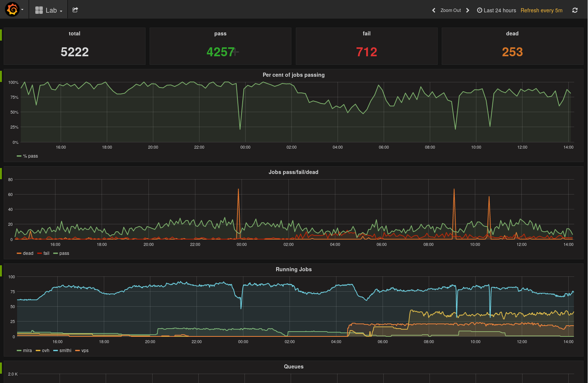The height and width of the screenshot is (383, 588).
Task: Toggle the mira series in legend
Action: tap(28, 351)
